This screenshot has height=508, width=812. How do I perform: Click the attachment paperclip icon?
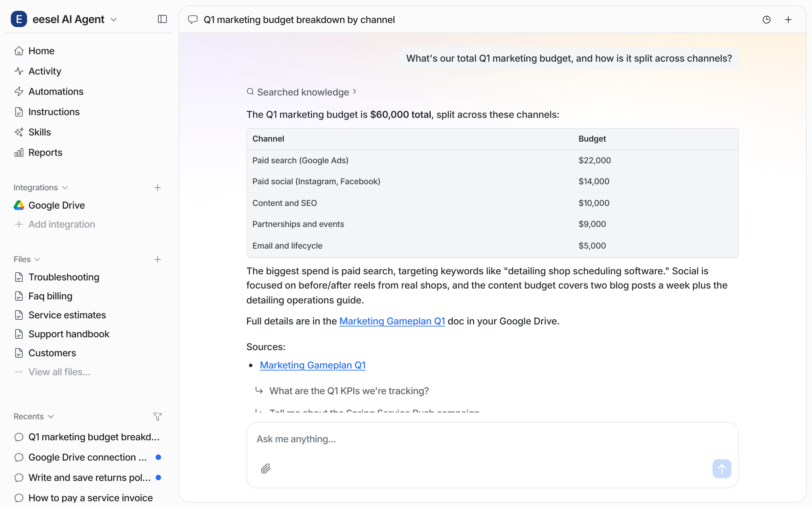[x=266, y=469]
